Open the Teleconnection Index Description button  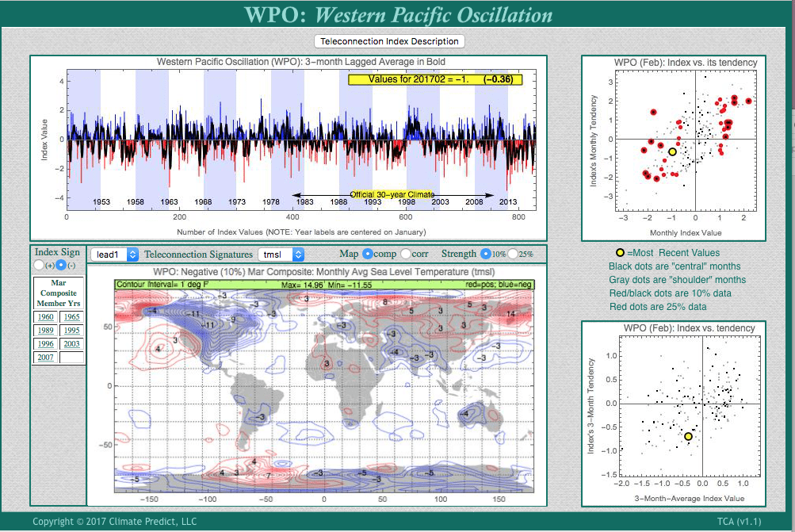coord(389,41)
